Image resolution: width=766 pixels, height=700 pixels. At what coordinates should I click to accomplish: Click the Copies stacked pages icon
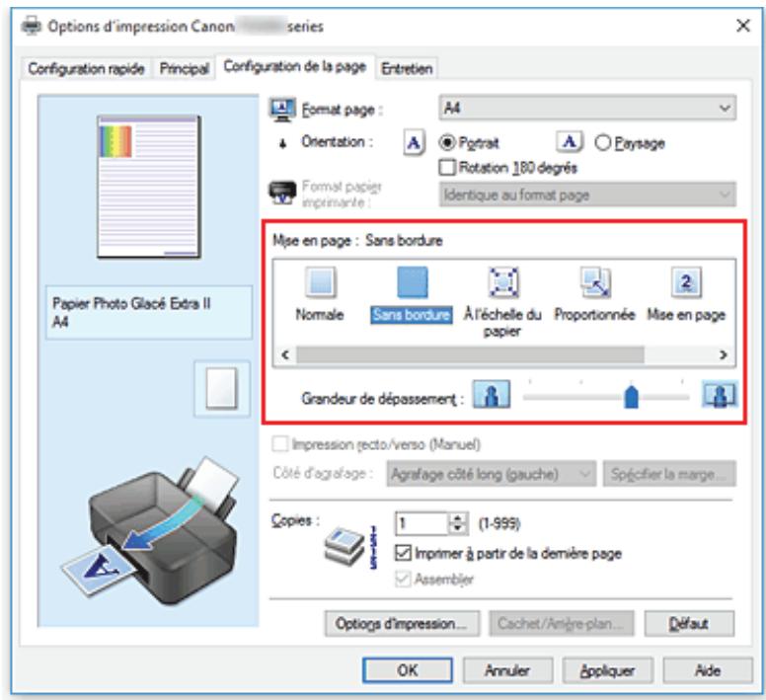(345, 546)
